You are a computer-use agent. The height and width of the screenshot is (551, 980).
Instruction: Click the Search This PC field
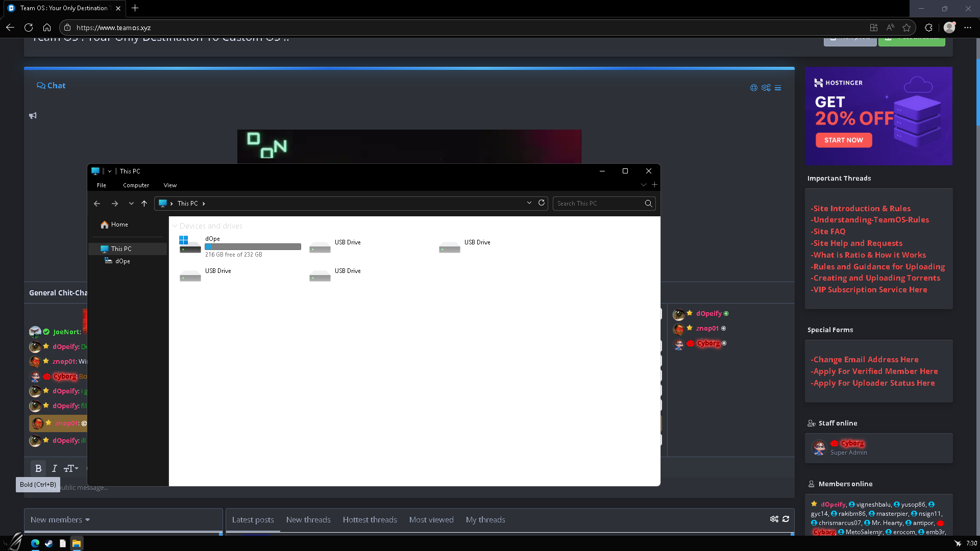(599, 203)
